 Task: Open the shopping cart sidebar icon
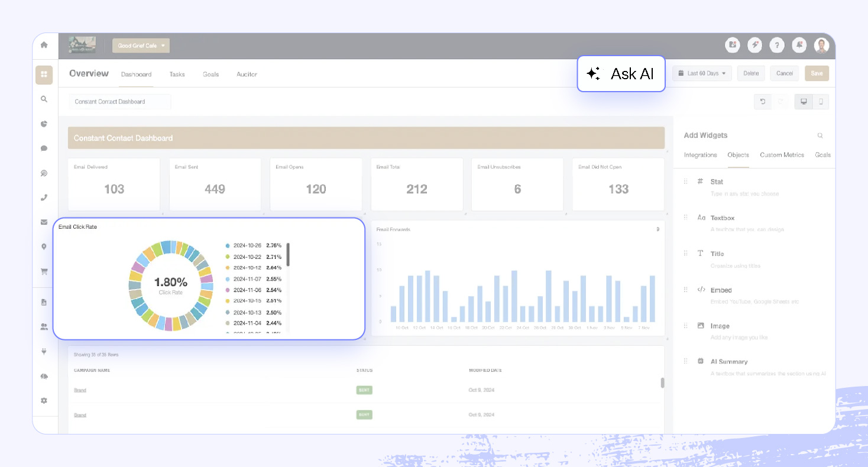click(44, 272)
